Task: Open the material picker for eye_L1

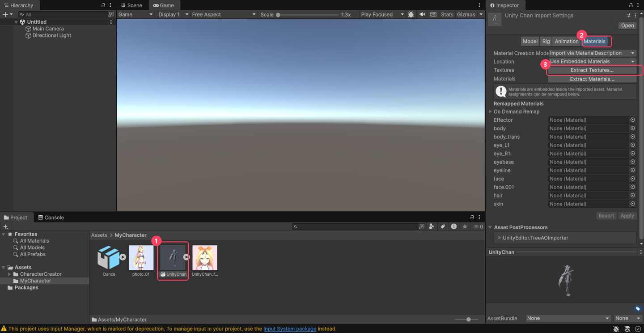Action: (633, 145)
